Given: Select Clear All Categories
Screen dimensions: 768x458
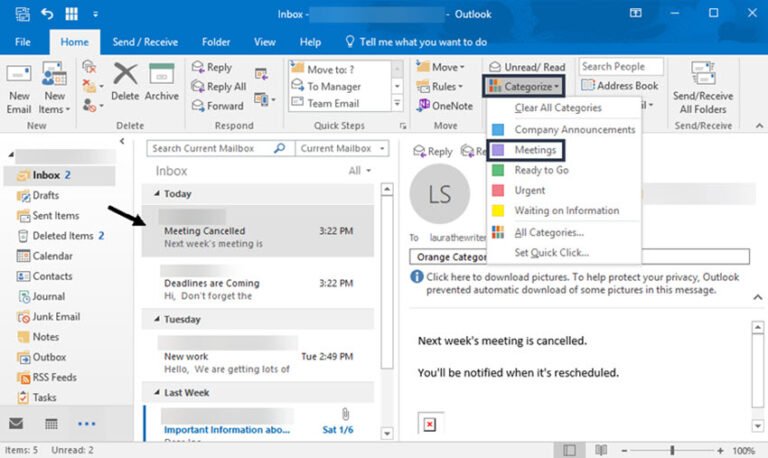Looking at the screenshot, I should (x=558, y=108).
